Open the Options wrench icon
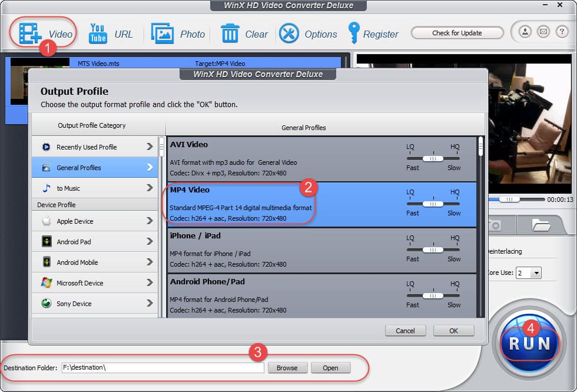577x392 pixels. click(289, 34)
